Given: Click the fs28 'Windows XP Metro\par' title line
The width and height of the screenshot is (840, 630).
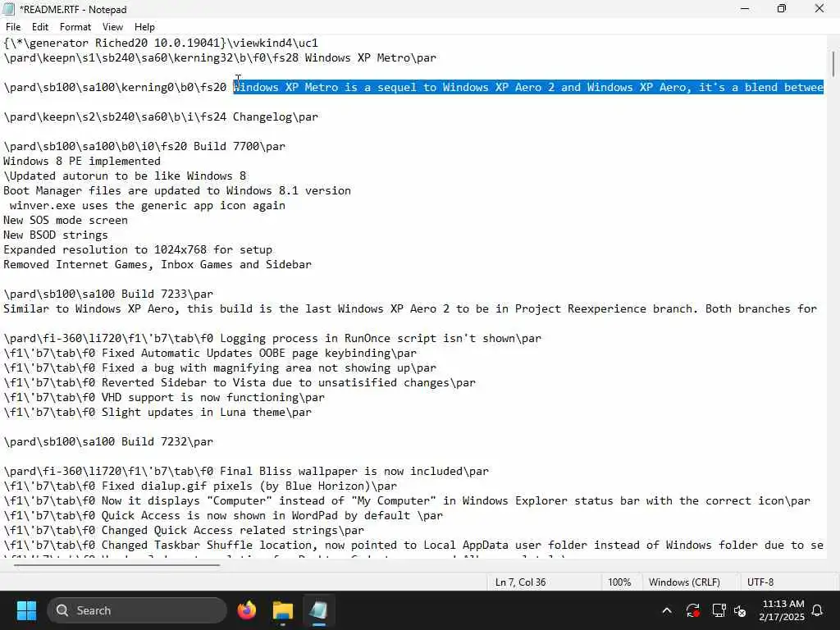Looking at the screenshot, I should coord(220,58).
